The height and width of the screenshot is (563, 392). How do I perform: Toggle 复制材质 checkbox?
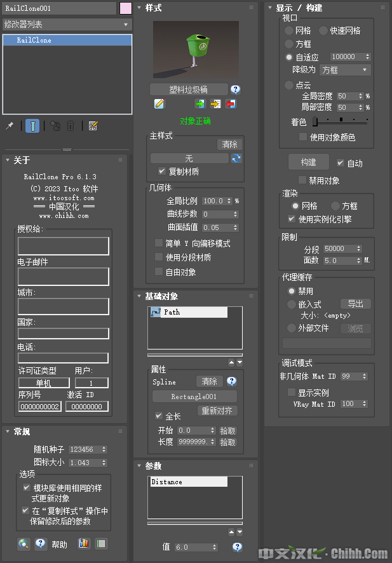pyautogui.click(x=162, y=172)
